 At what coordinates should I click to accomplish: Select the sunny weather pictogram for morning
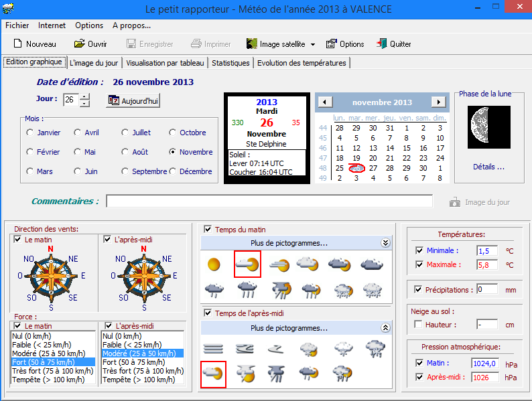(x=214, y=264)
